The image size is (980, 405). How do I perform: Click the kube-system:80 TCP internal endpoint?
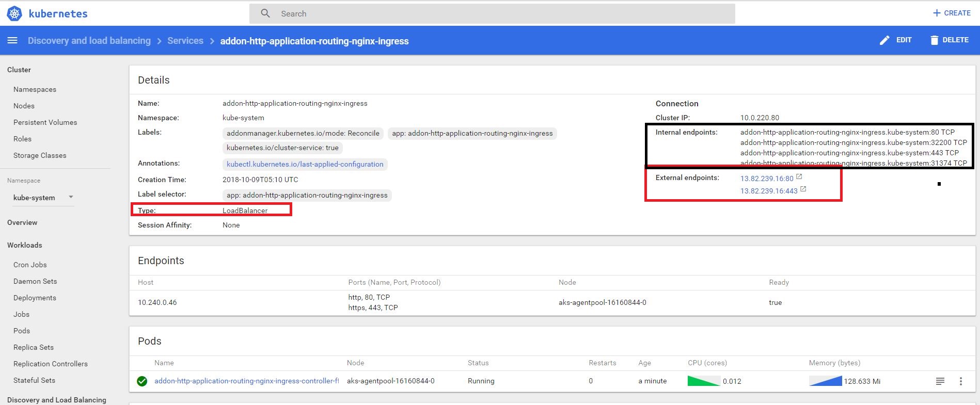coord(847,132)
